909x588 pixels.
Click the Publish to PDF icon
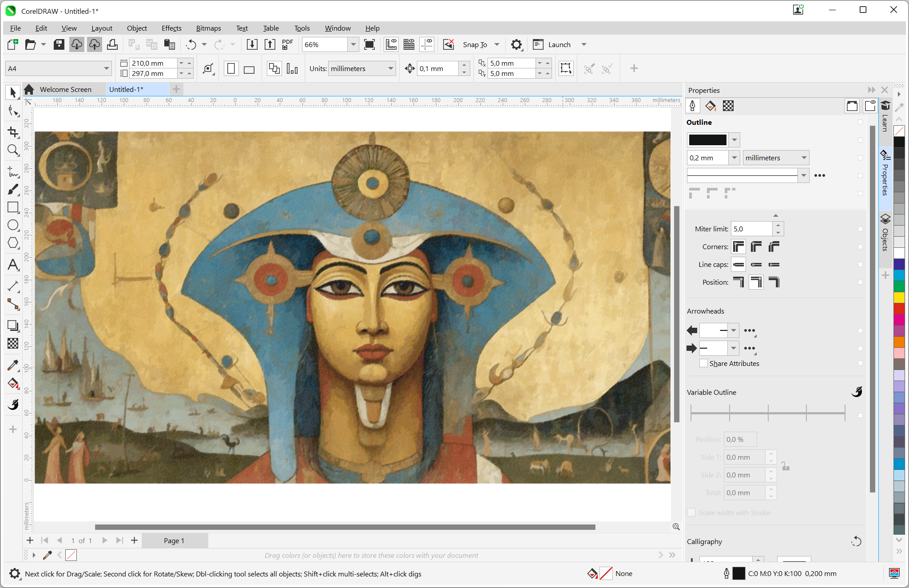(287, 44)
